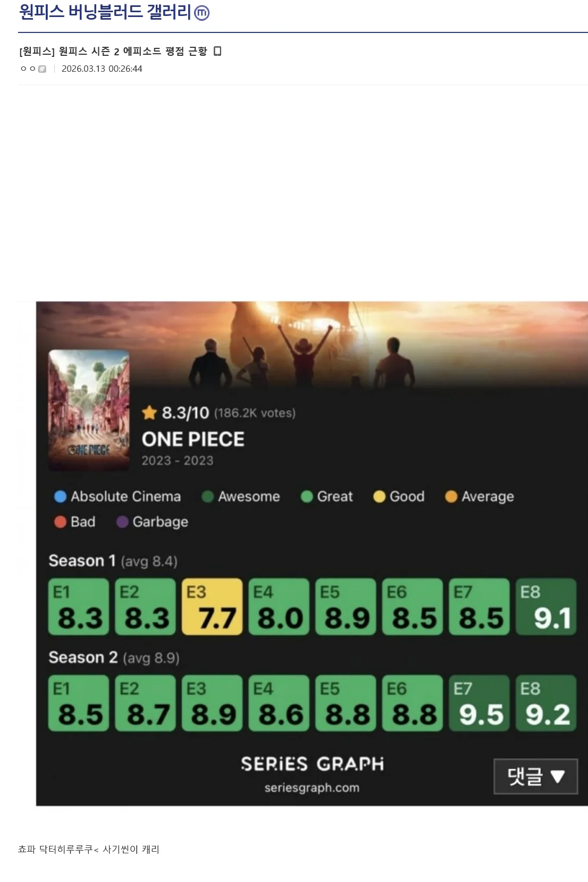Viewport: 588px width, 882px height.
Task: Select Season 2 episode E7 tile 9.5
Action: (479, 703)
